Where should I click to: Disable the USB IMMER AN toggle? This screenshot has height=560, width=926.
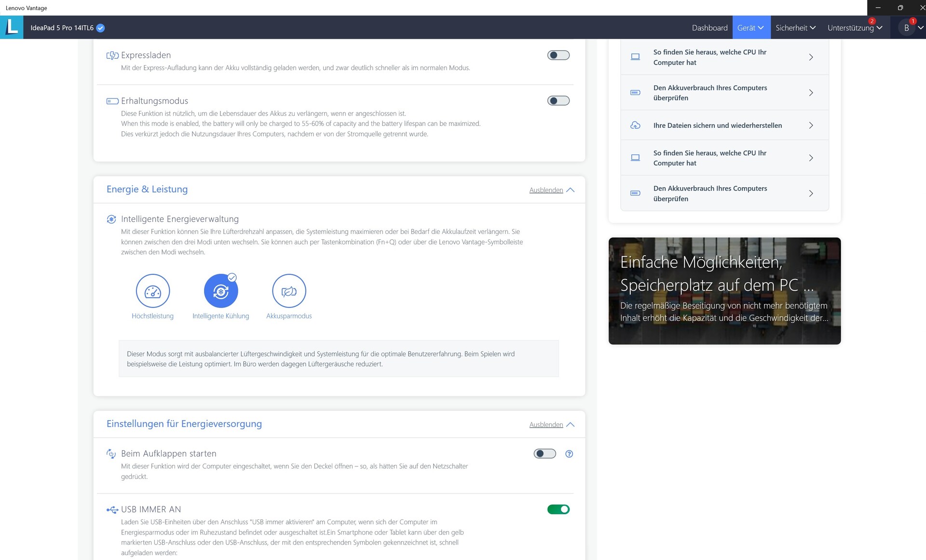tap(558, 509)
